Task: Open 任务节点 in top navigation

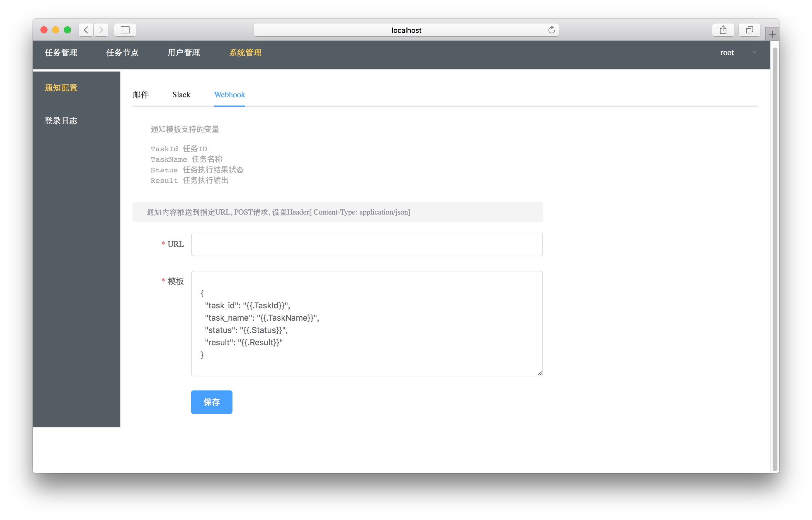Action: (x=122, y=53)
